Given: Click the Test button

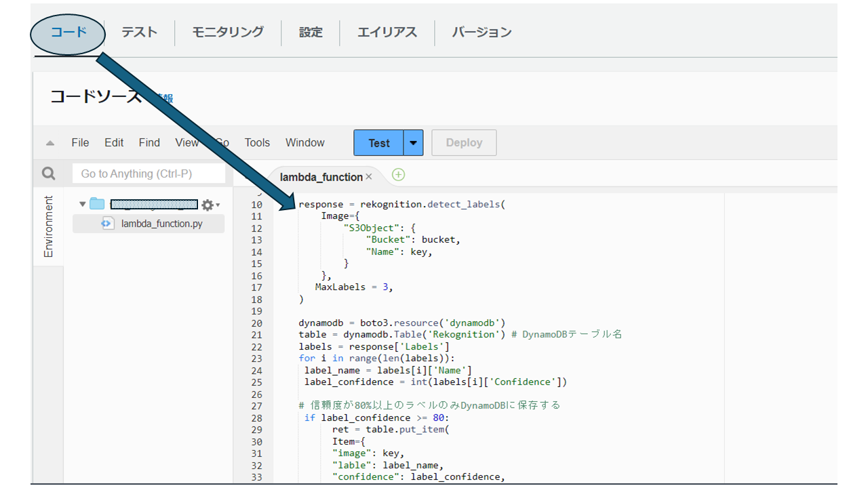Looking at the screenshot, I should coord(377,142).
